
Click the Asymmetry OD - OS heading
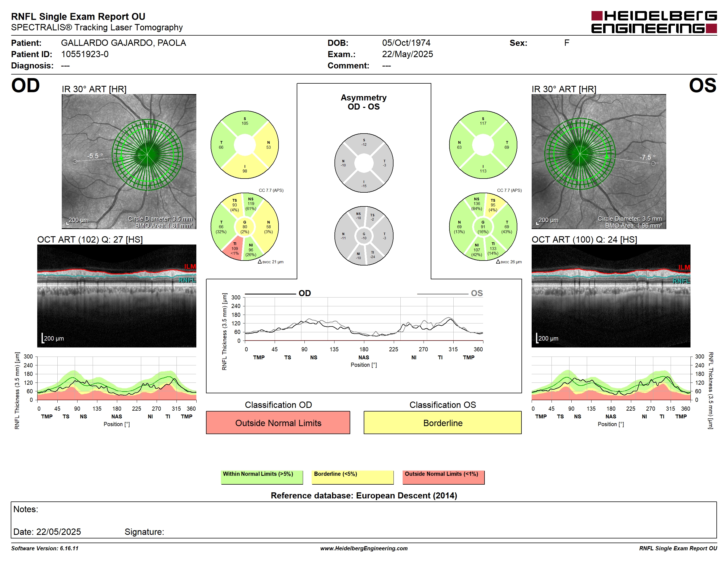(x=364, y=102)
